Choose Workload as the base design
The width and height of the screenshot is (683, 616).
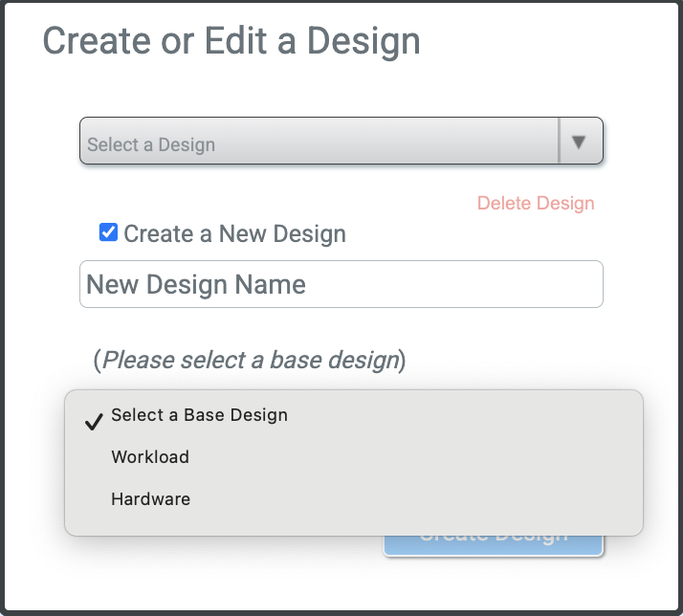150,457
